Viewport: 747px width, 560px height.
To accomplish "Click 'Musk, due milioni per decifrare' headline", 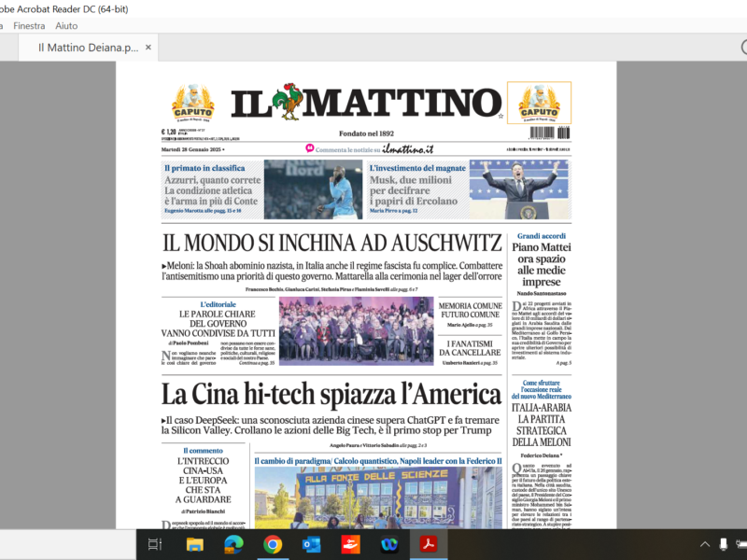I will (x=411, y=185).
